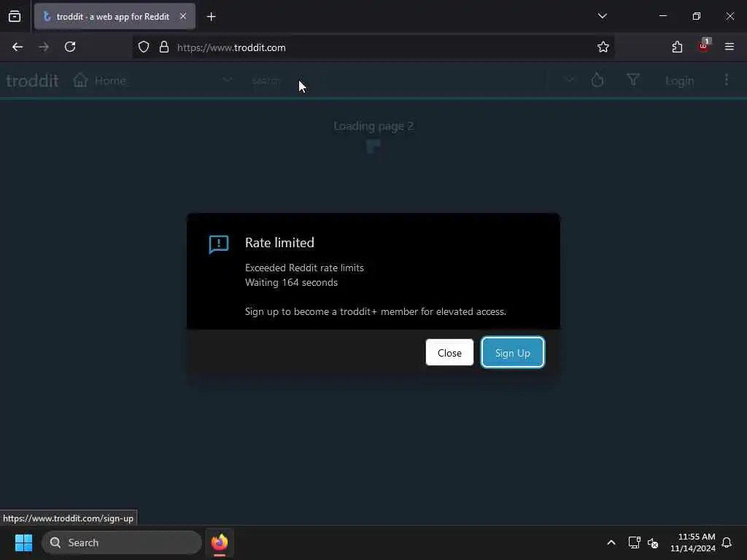Click the Firefox taskbar icon

coord(220,542)
